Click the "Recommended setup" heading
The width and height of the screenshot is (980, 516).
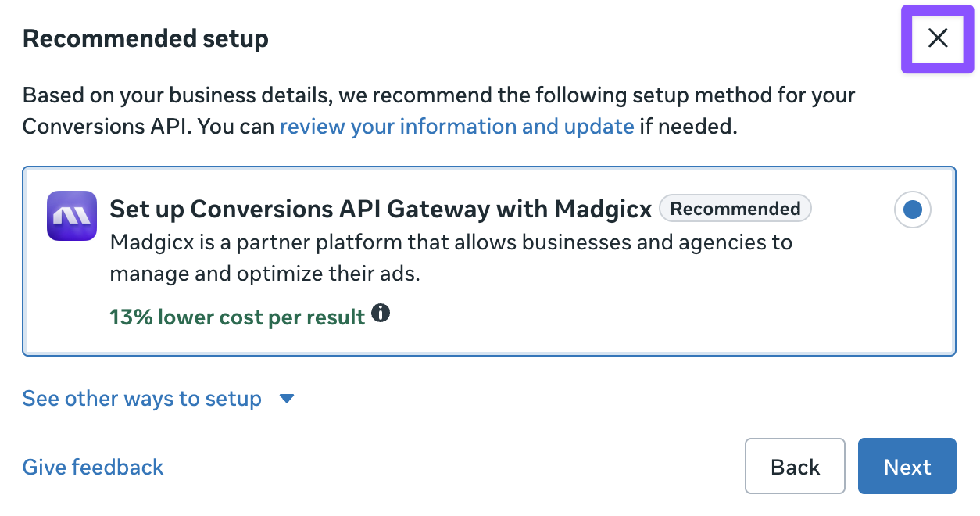tap(145, 38)
